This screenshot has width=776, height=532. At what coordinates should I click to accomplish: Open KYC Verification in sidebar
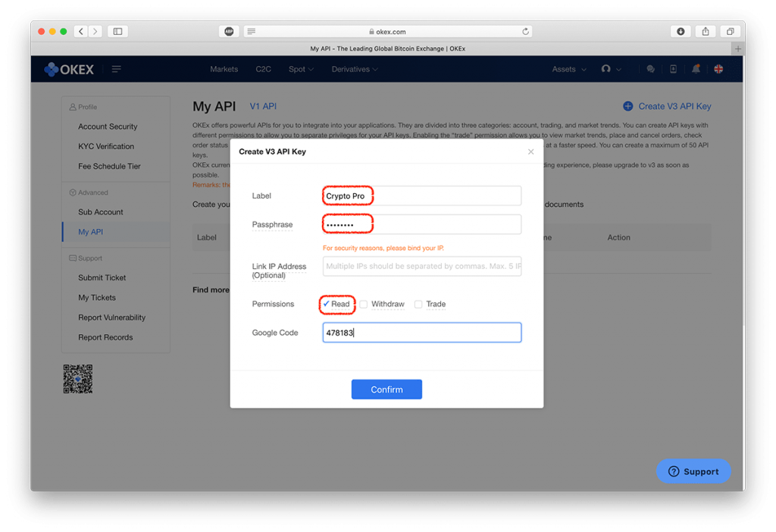106,146
